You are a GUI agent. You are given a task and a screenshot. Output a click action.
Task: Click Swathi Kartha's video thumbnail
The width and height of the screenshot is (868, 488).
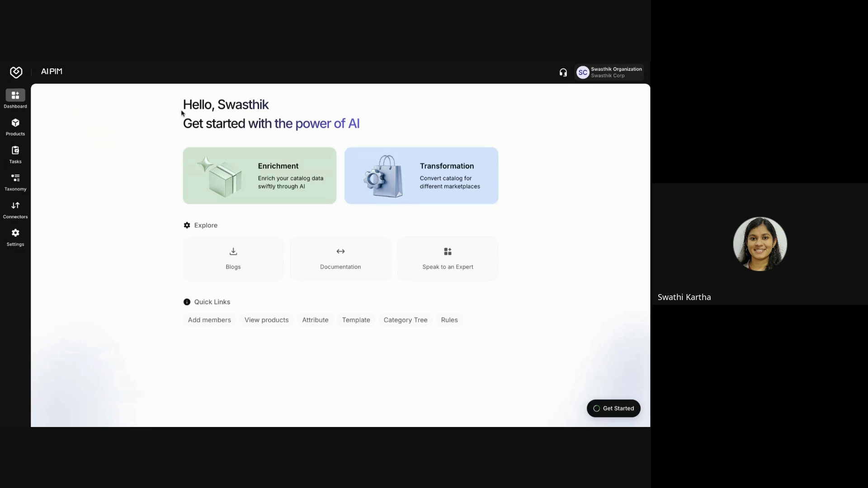(759, 244)
